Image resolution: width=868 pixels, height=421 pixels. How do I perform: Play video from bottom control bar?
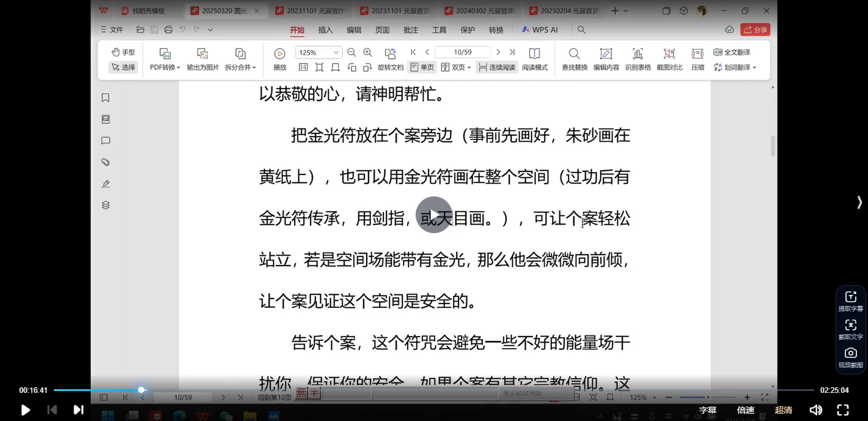(x=25, y=410)
